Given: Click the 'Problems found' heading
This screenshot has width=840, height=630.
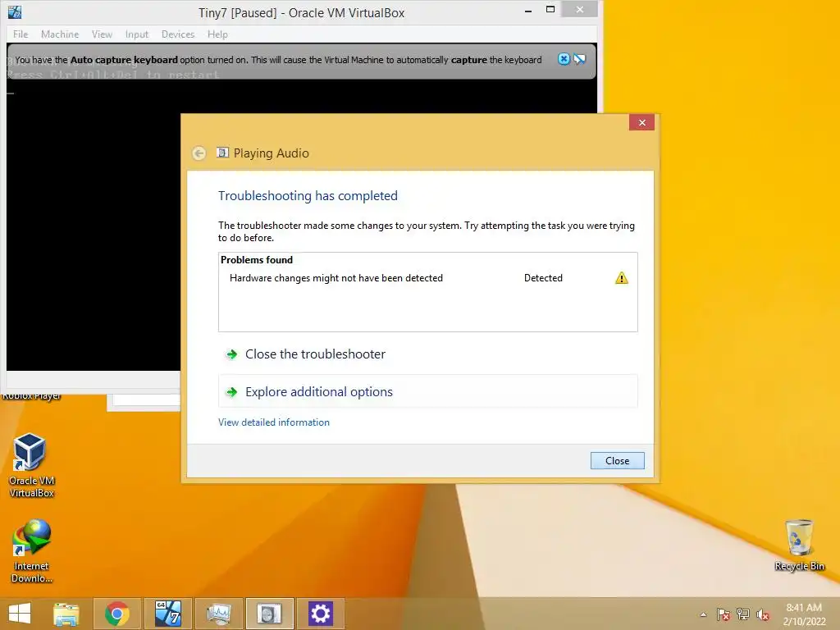Looking at the screenshot, I should (x=257, y=260).
